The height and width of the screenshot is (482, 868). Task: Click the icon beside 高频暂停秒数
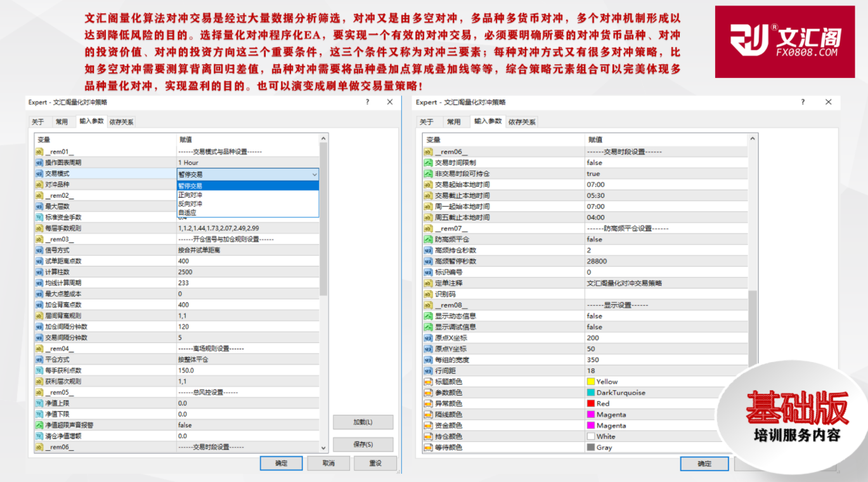click(428, 261)
